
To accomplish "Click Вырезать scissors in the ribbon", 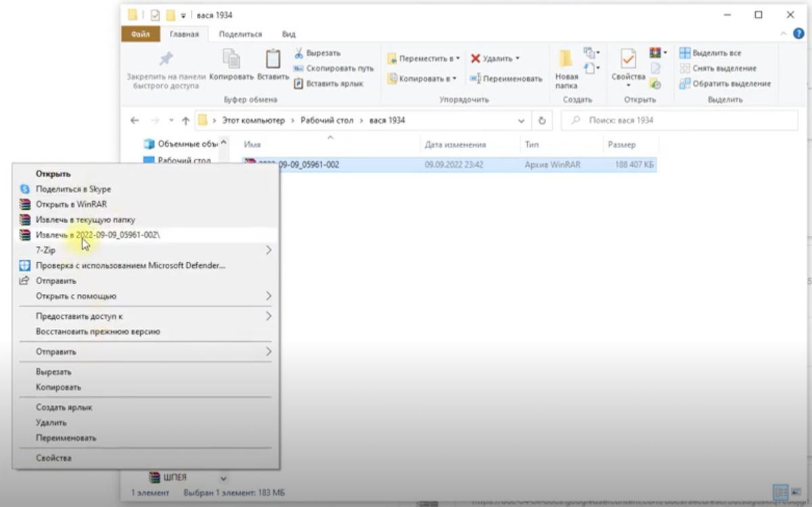I will tap(317, 53).
